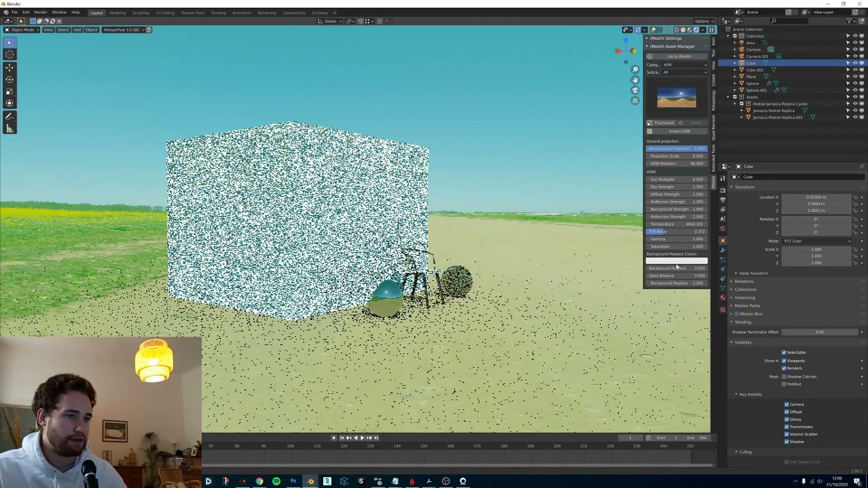The width and height of the screenshot is (868, 488).
Task: Pin the Cube properties panel
Action: (862, 167)
